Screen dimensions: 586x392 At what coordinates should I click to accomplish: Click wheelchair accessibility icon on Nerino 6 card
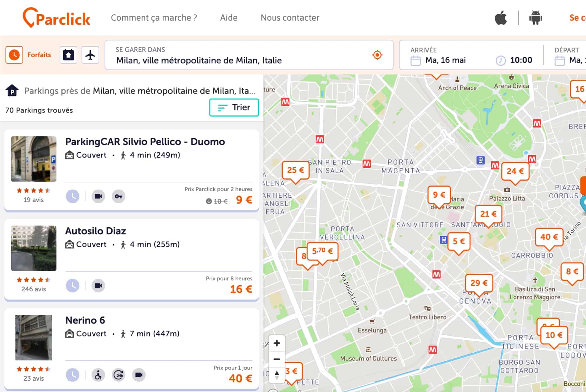coord(98,375)
